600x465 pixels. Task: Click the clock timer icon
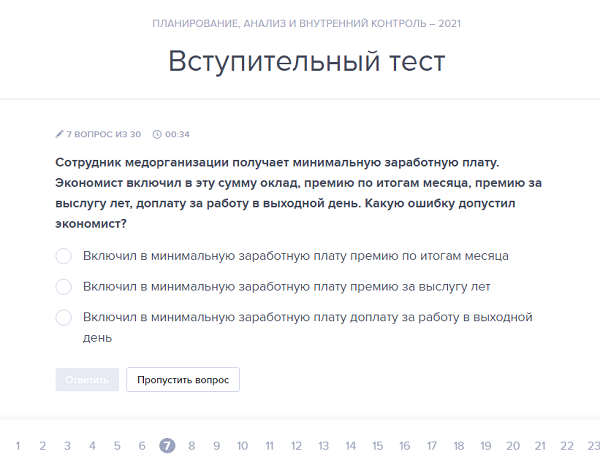coord(157,134)
